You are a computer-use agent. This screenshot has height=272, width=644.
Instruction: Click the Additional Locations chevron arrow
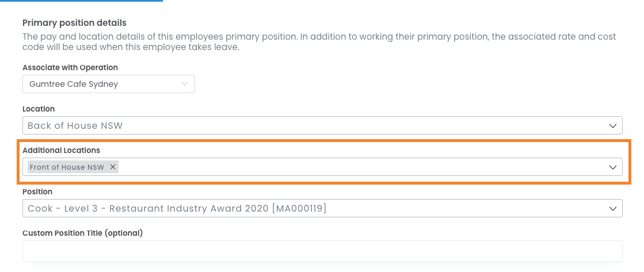click(613, 167)
